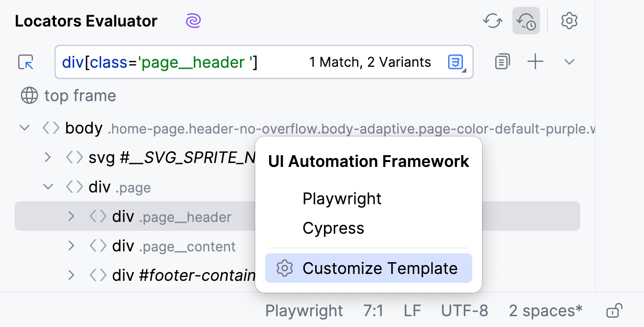Expand the div .page__content node
644x327 pixels.
point(71,246)
